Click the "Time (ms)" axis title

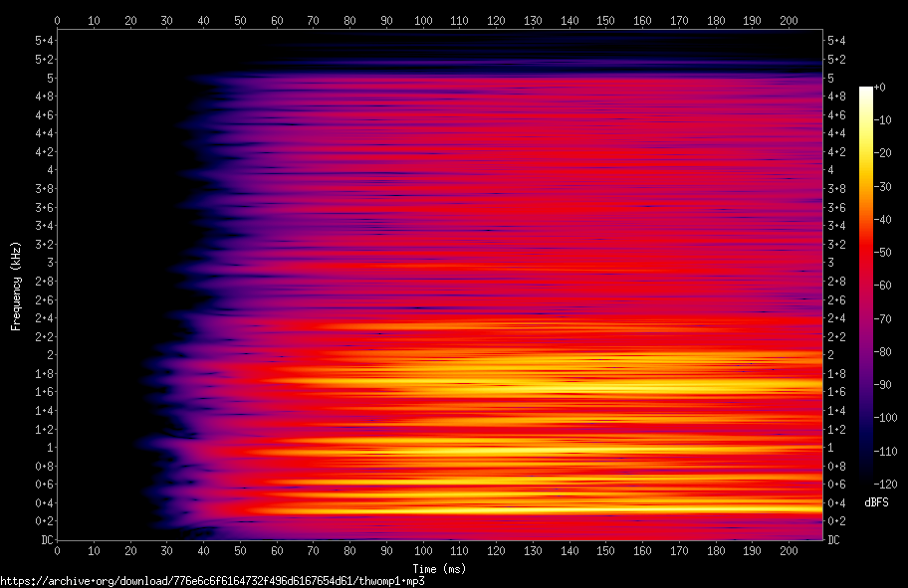(439, 568)
